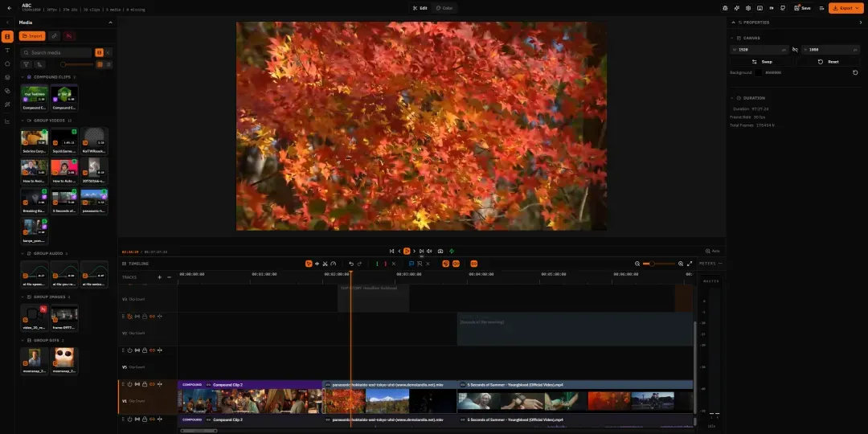Open the Export dropdown arrow
The image size is (868, 434).
tap(858, 8)
